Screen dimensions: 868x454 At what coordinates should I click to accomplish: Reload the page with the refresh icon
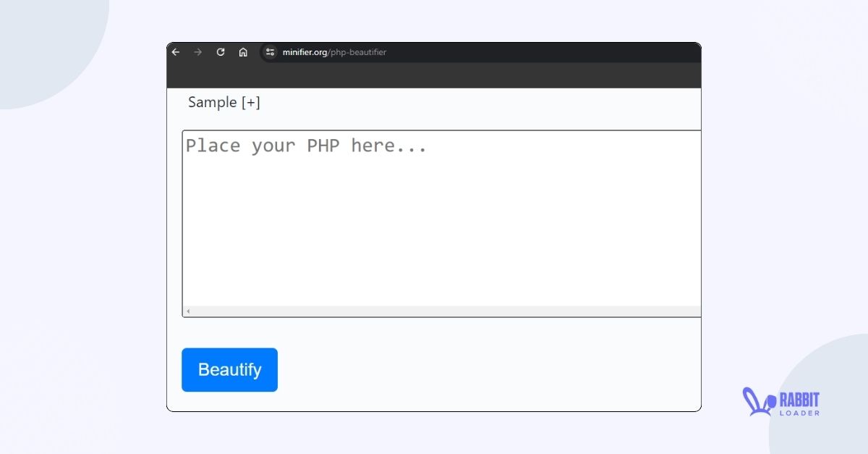(221, 52)
